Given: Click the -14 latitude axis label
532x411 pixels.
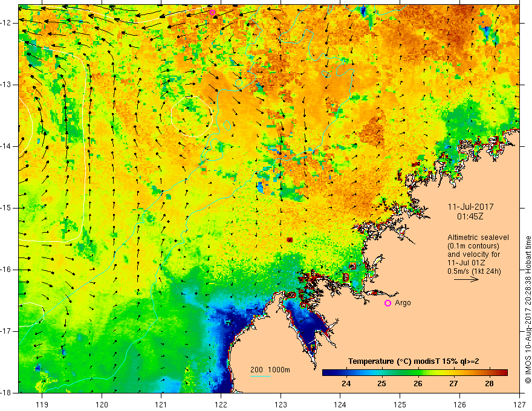Looking at the screenshot, I should click(7, 146).
